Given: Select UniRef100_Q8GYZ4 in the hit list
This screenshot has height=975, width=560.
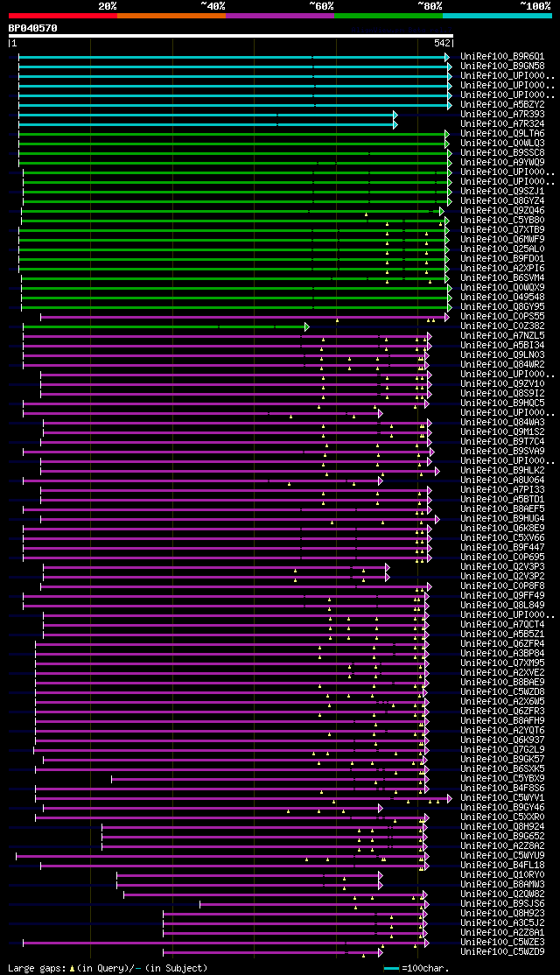Looking at the screenshot, I should pyautogui.click(x=503, y=200).
